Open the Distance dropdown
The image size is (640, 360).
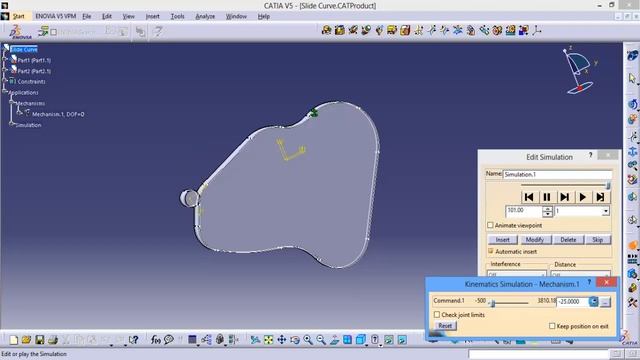coord(580,273)
